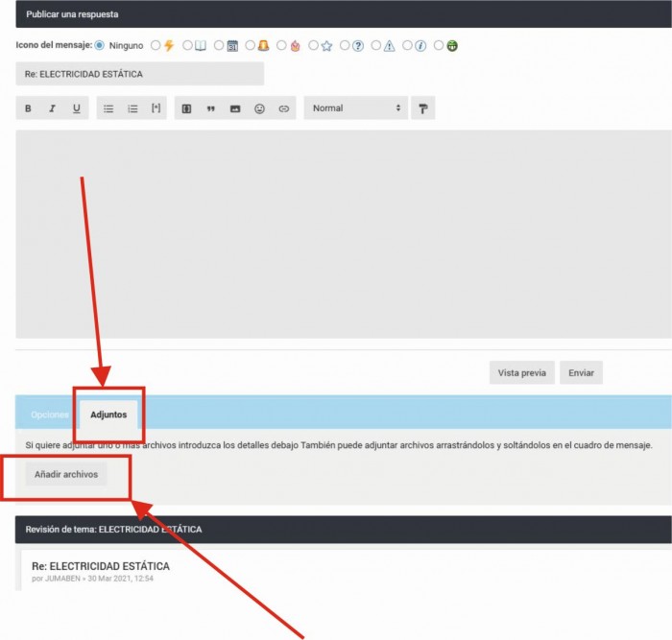Viewport: 672px width, 640px height.
Task: Click the underline formatting button
Action: 76,108
